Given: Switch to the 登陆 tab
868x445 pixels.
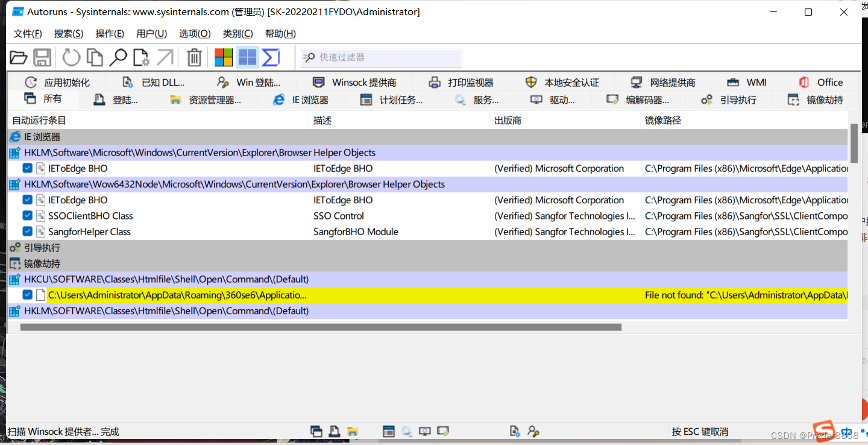Looking at the screenshot, I should click(116, 100).
